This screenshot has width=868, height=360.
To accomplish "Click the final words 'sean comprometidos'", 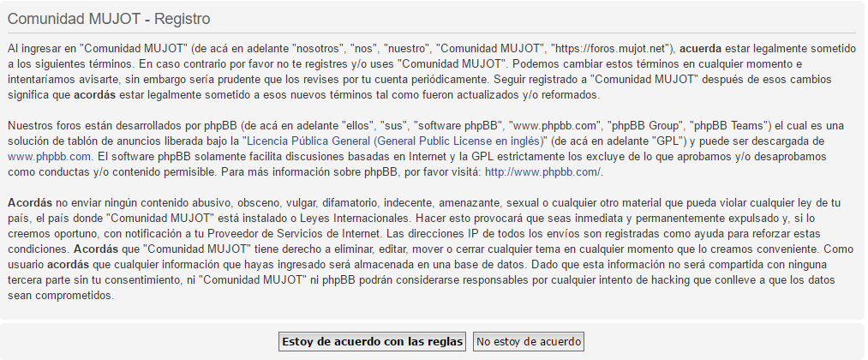I will pos(59,295).
